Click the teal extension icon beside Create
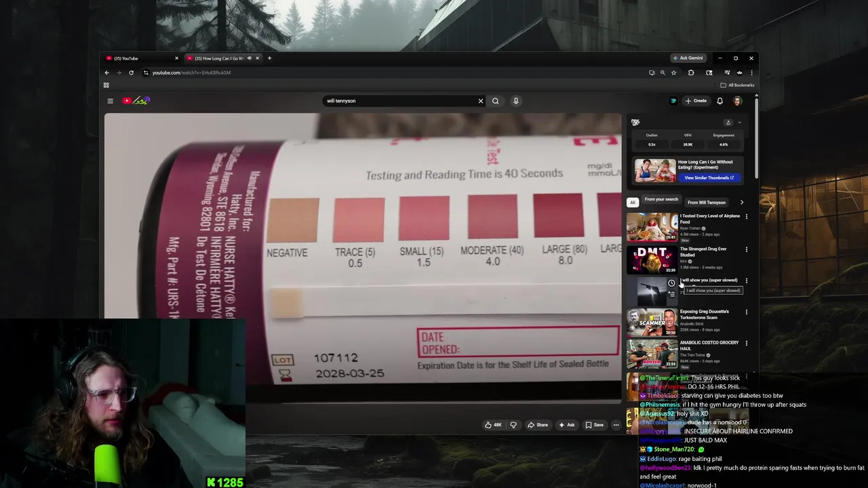Screen dimensions: 868x488 click(673, 101)
